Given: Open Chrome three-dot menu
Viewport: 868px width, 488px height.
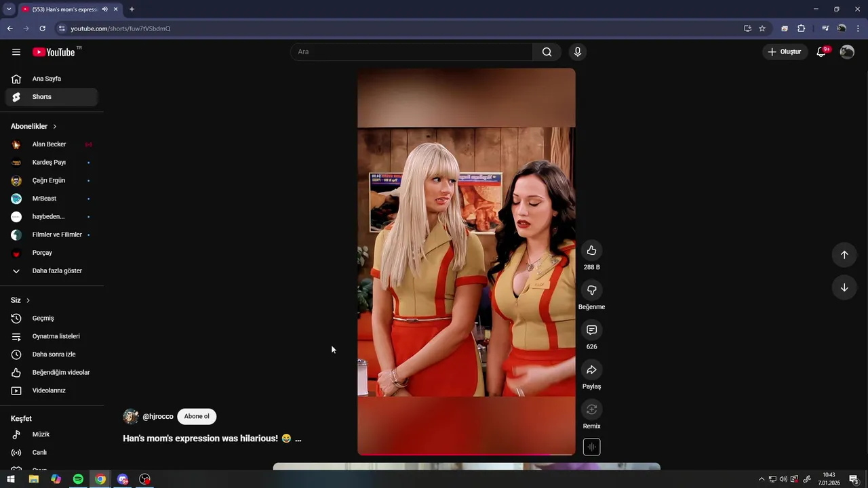Looking at the screenshot, I should coord(858,28).
